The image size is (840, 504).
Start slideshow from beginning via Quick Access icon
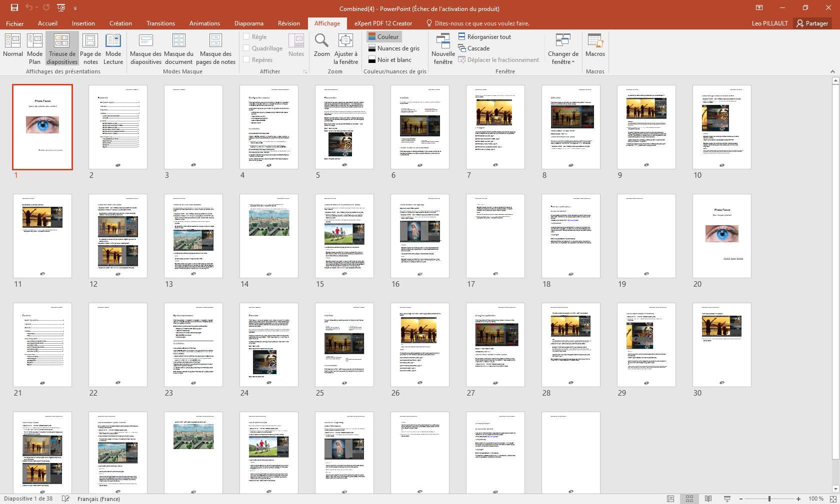[x=61, y=7]
